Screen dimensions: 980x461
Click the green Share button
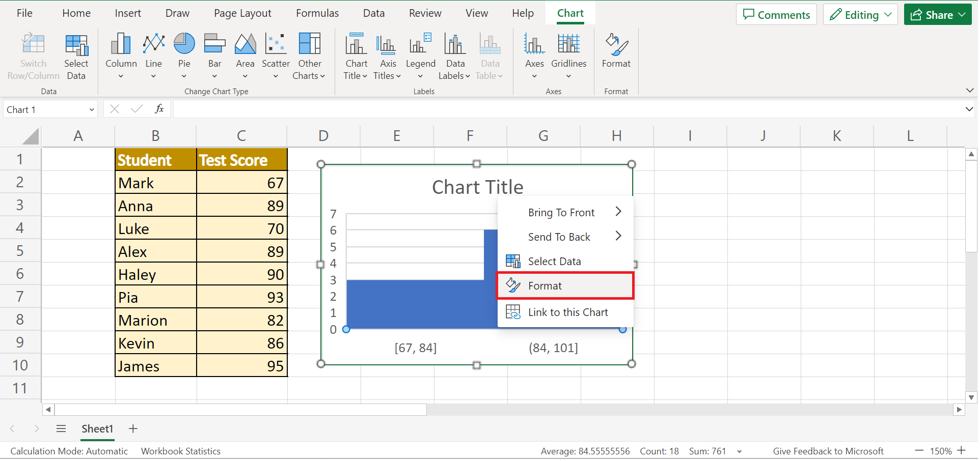coord(937,15)
